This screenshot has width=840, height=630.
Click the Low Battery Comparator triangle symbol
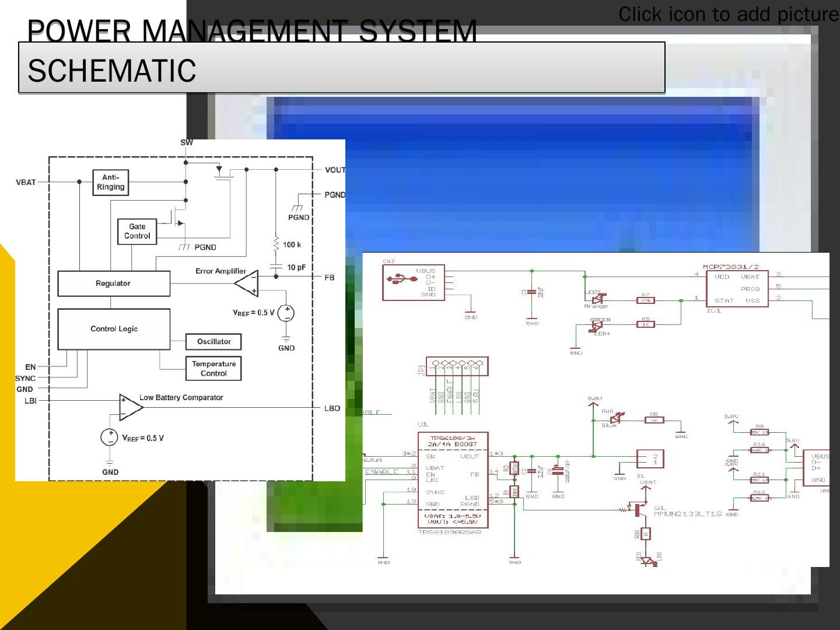point(131,407)
